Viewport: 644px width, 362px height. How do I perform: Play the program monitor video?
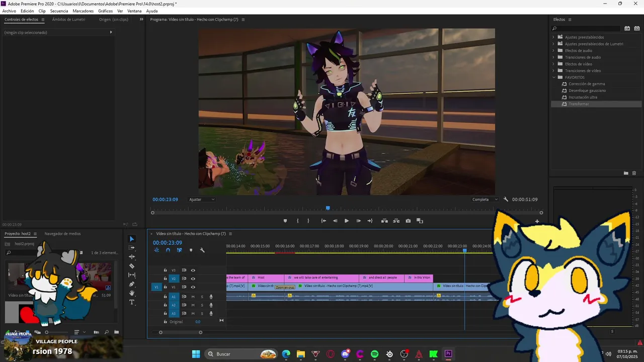[x=347, y=221]
